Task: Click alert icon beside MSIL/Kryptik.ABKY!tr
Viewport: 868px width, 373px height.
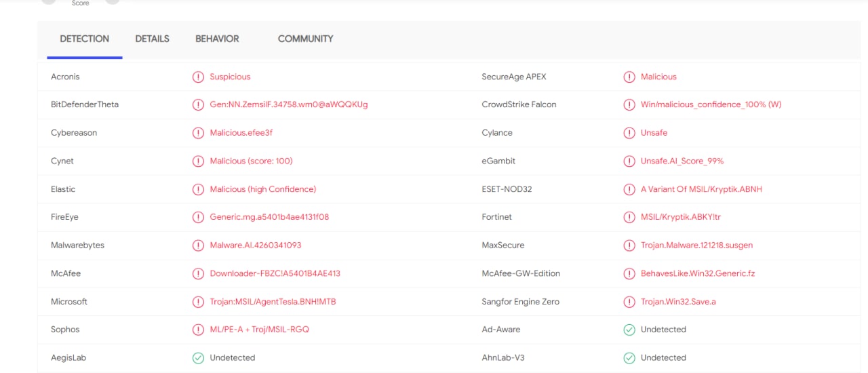Action: pos(629,217)
